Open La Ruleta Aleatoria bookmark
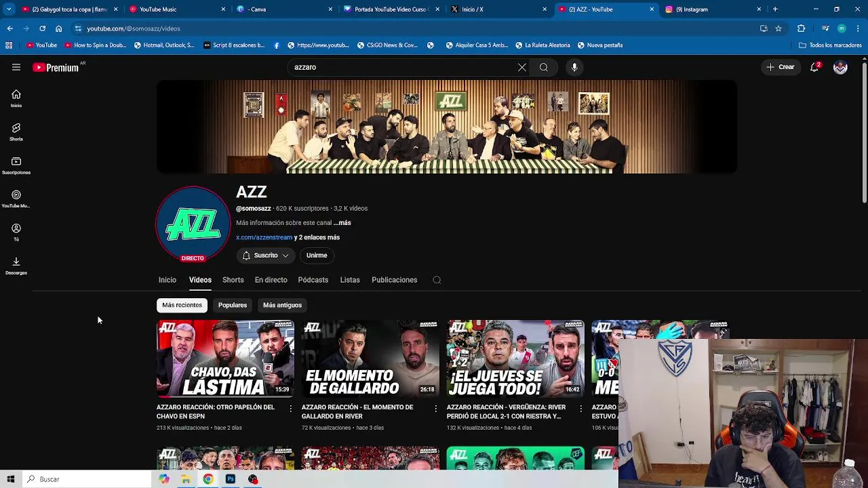 tap(542, 45)
